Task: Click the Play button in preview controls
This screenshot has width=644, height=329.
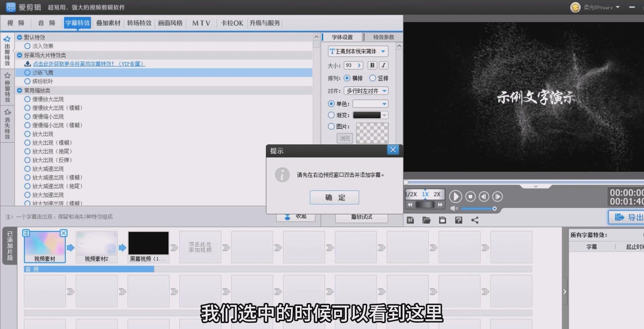Action: [455, 197]
